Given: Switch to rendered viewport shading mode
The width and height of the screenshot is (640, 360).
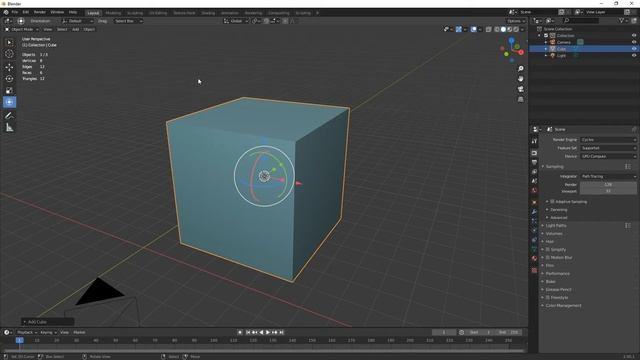Looking at the screenshot, I should [516, 29].
